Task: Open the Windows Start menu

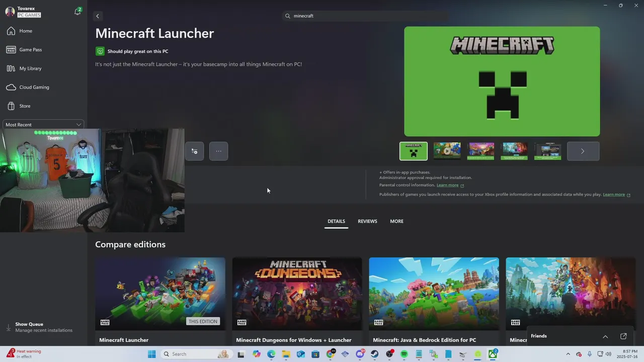Action: click(x=152, y=354)
